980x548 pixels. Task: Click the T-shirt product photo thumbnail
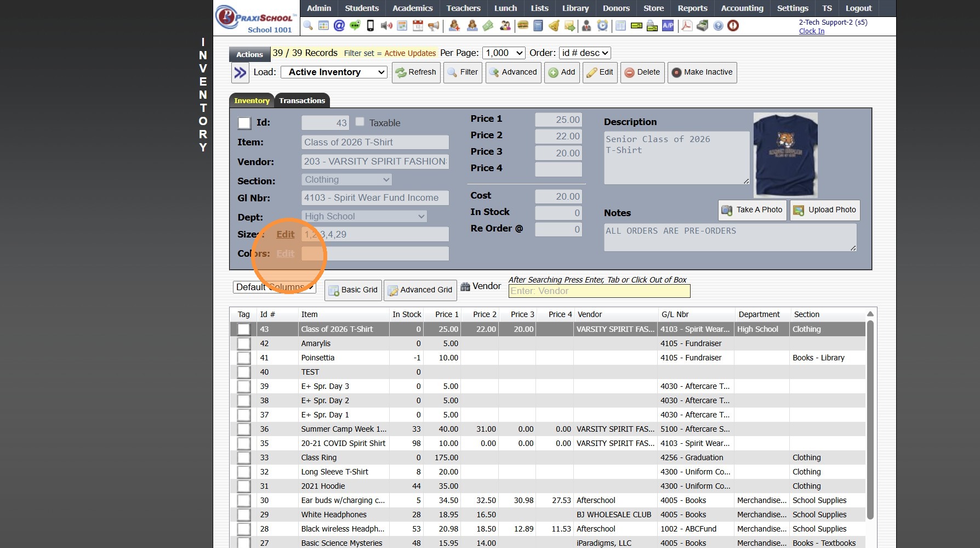coord(785,155)
